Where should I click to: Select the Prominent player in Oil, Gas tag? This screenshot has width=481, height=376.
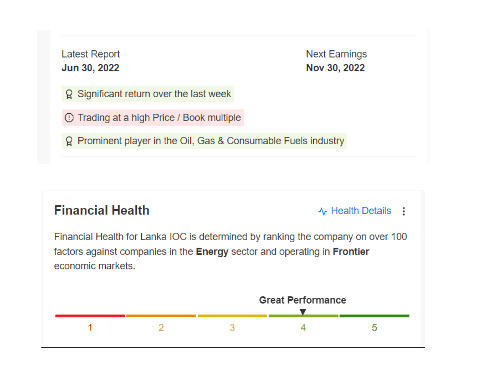204,141
